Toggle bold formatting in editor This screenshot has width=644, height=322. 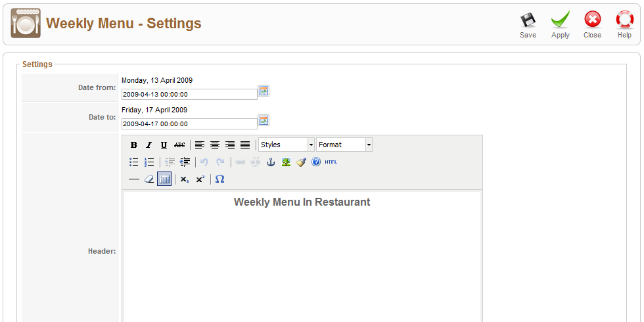(134, 145)
